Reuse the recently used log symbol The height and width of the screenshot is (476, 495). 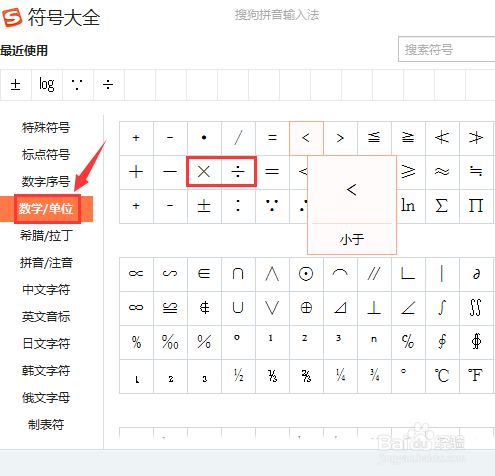pos(47,85)
